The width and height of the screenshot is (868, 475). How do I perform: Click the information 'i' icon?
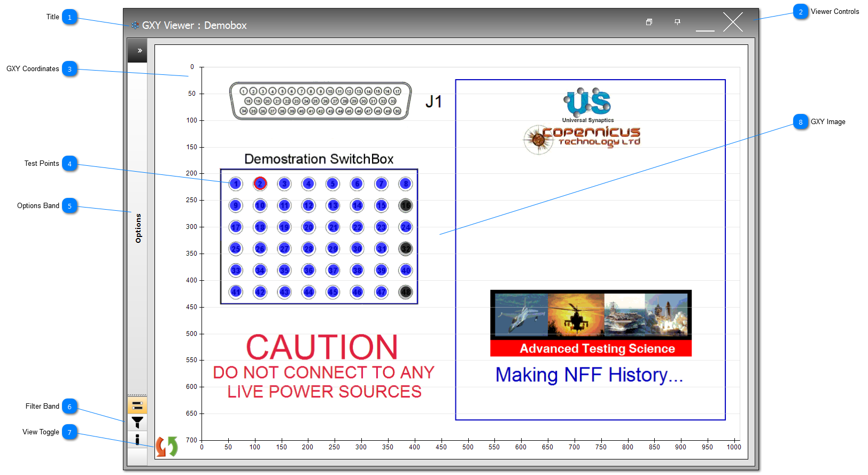[137, 439]
